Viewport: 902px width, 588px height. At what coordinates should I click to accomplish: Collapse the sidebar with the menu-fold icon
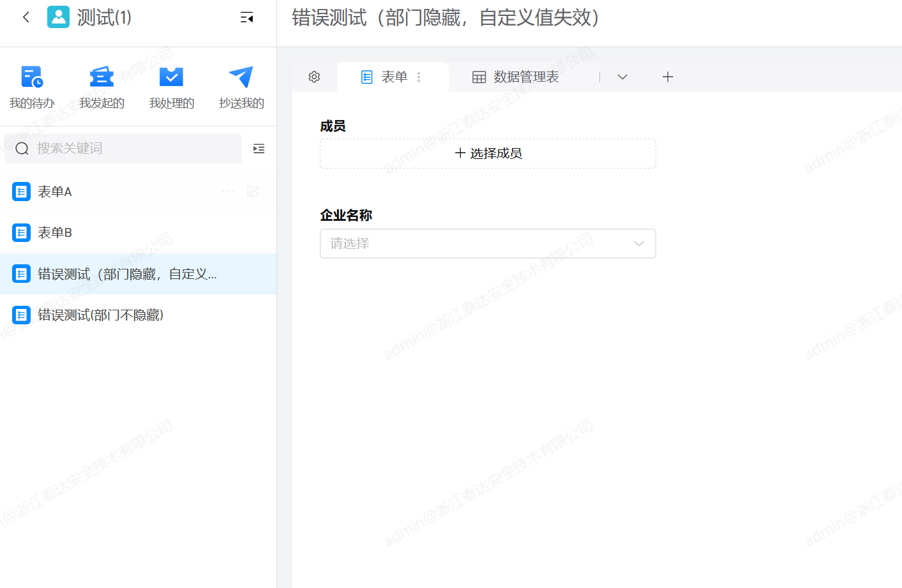point(247,18)
